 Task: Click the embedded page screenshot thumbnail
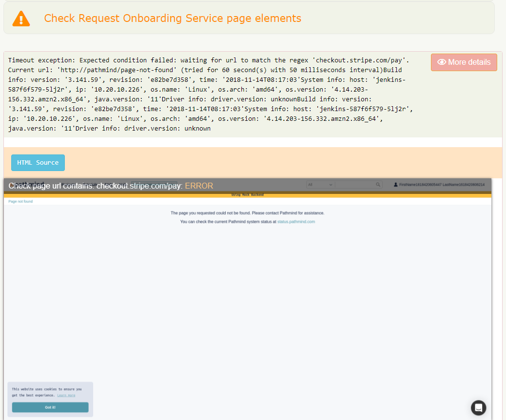(248, 299)
